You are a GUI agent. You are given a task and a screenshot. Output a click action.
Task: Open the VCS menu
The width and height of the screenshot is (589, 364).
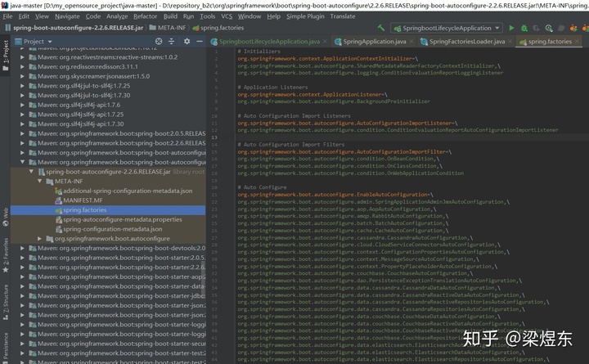(227, 16)
